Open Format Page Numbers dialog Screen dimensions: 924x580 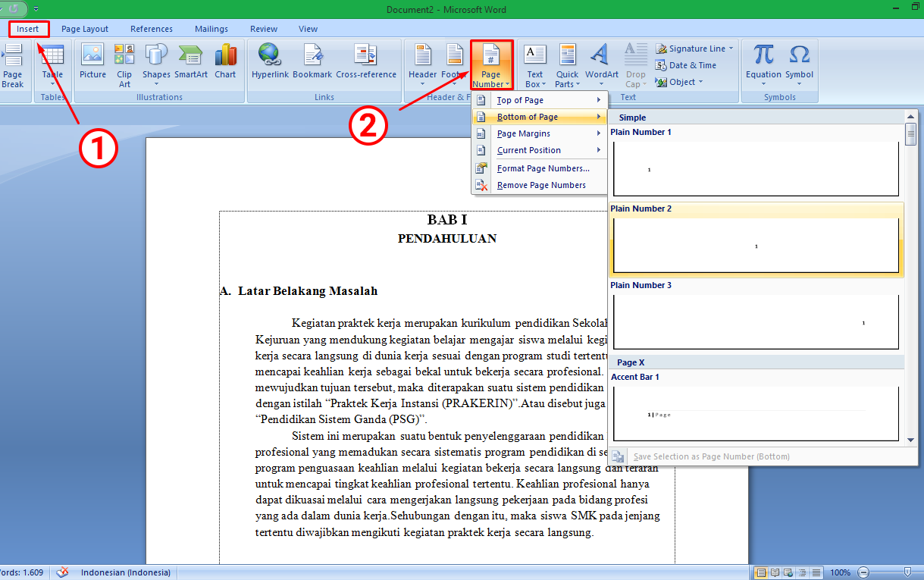[x=540, y=168]
